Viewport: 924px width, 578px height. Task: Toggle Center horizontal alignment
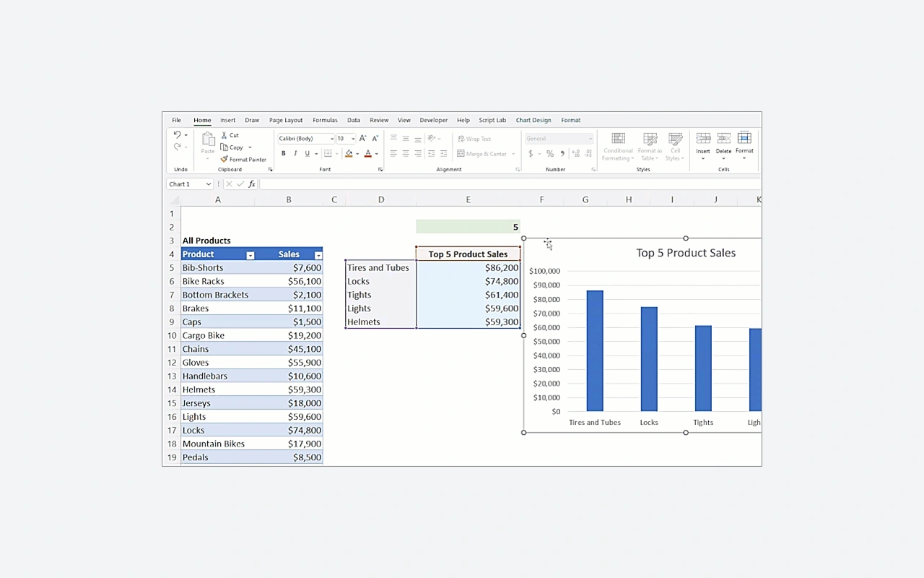[x=406, y=153]
